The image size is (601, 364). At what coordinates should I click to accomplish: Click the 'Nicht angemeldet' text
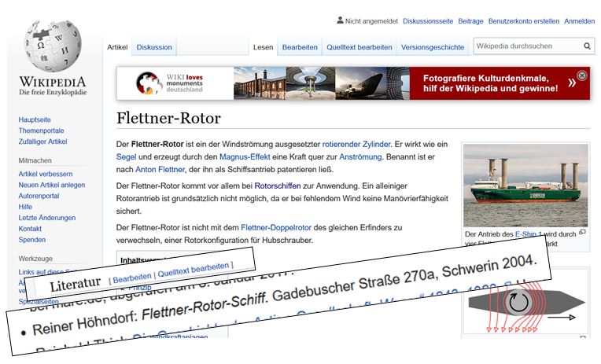[x=371, y=21]
